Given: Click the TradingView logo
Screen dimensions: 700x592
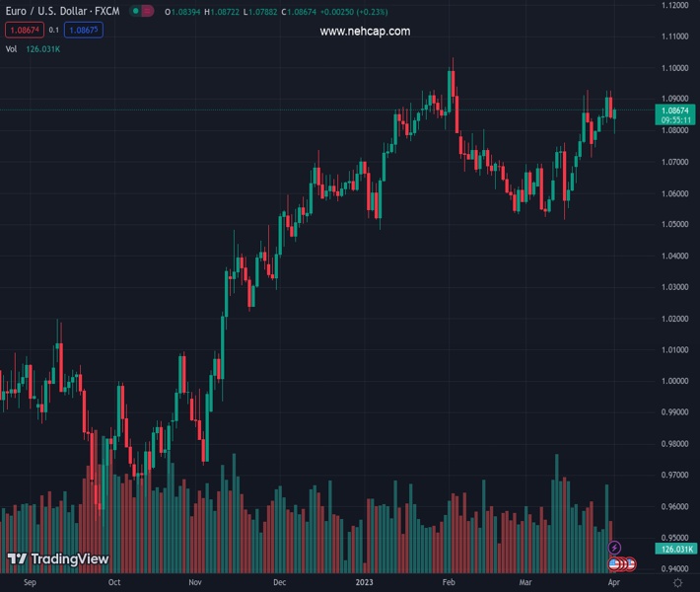Looking at the screenshot, I should coord(58,559).
